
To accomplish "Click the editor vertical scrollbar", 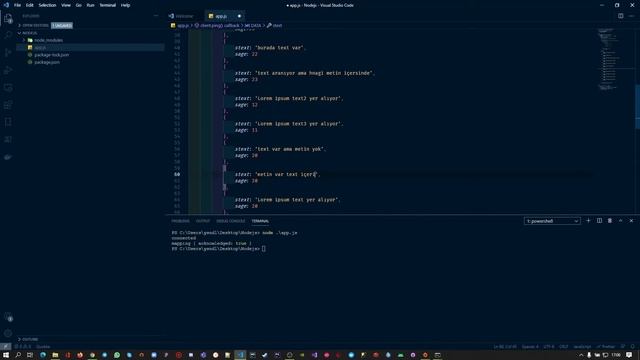I will pos(637,107).
